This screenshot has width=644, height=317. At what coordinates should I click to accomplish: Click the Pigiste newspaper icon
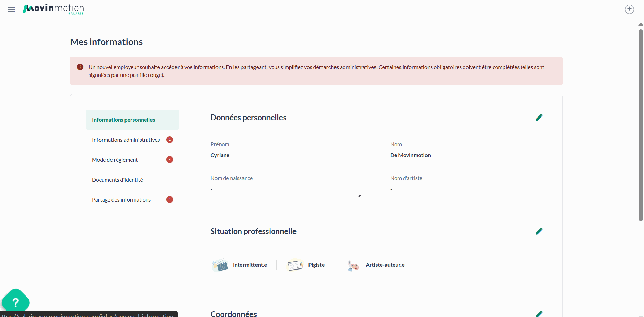tap(295, 265)
